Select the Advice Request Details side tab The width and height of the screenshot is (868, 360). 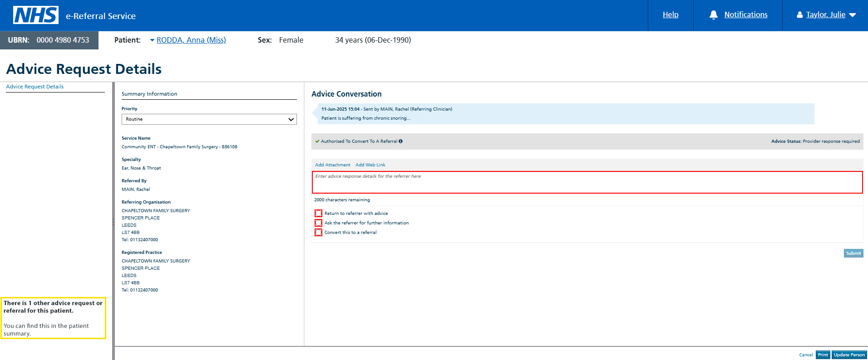(x=35, y=87)
